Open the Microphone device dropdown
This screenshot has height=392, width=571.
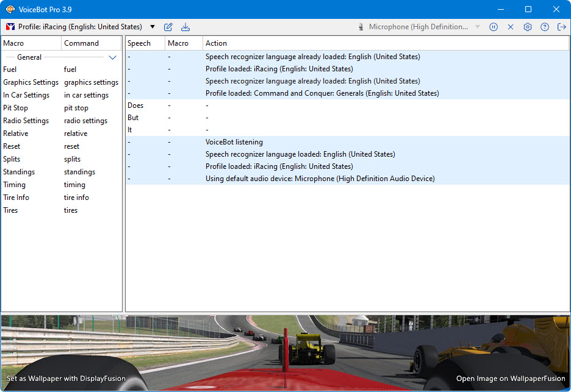[478, 27]
